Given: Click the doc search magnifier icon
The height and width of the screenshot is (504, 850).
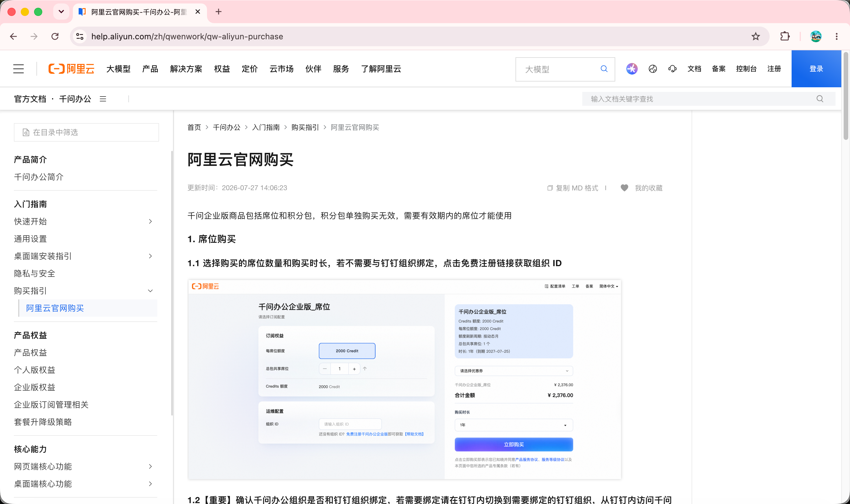Looking at the screenshot, I should point(820,99).
